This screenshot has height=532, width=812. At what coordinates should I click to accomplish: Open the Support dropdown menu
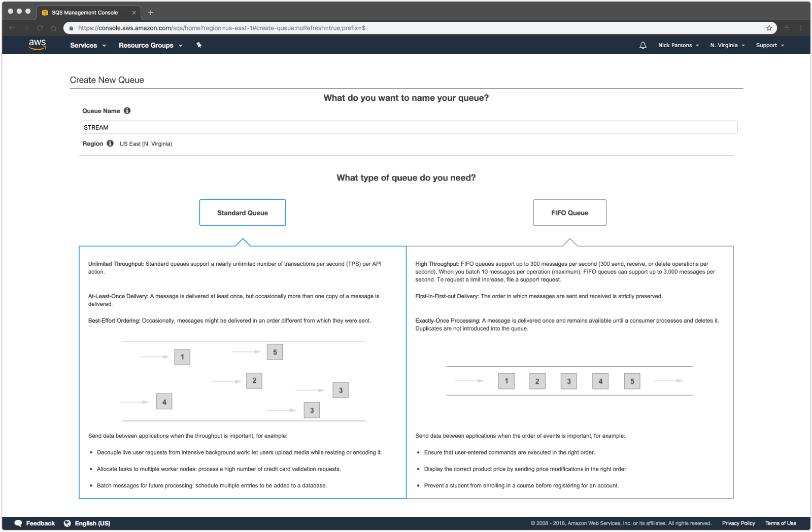coord(770,45)
